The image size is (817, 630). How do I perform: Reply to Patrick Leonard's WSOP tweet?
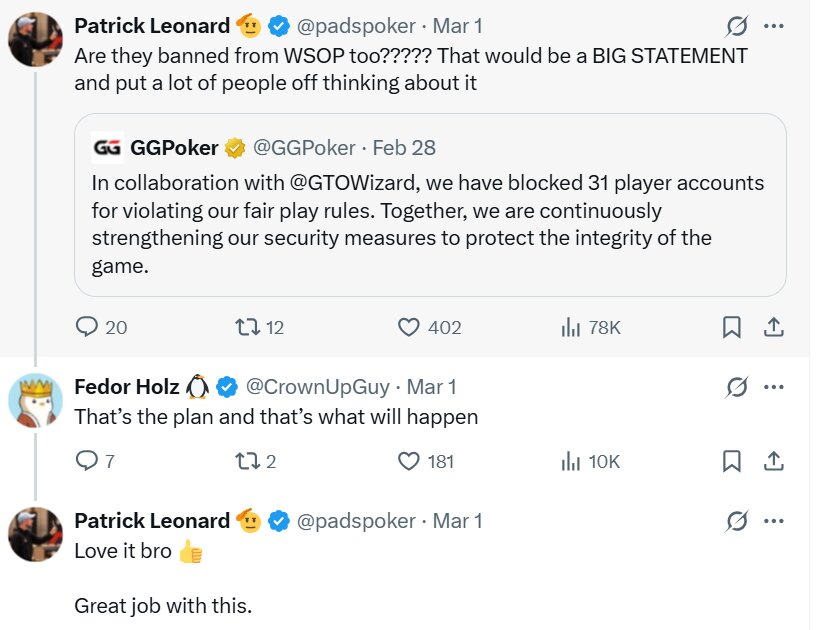point(88,327)
